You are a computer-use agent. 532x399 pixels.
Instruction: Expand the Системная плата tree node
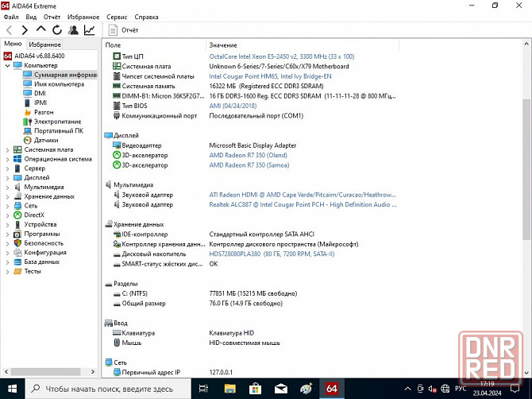point(7,149)
